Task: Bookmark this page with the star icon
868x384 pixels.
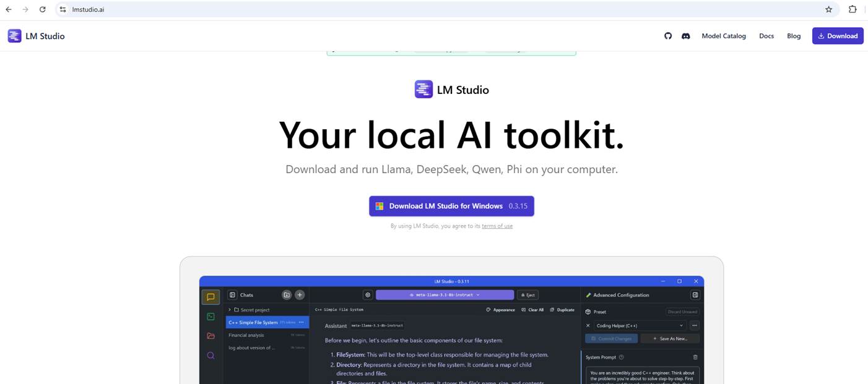Action: pos(828,9)
